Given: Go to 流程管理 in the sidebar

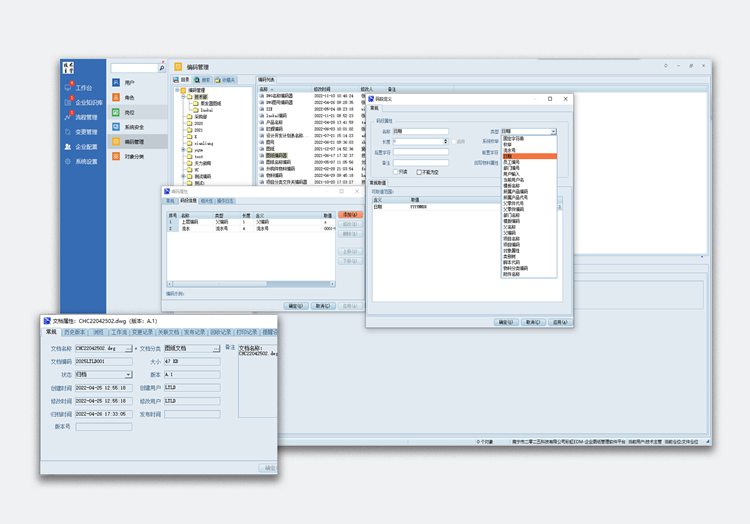Looking at the screenshot, I should [x=84, y=117].
